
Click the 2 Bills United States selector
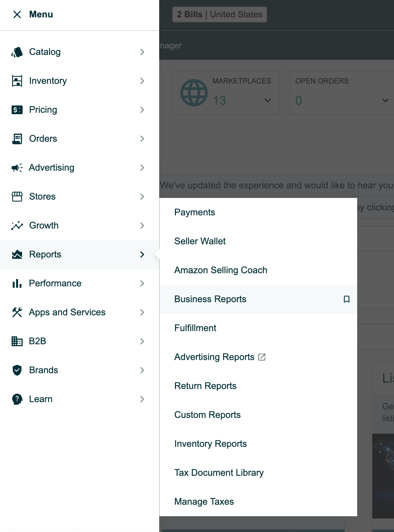coord(220,14)
